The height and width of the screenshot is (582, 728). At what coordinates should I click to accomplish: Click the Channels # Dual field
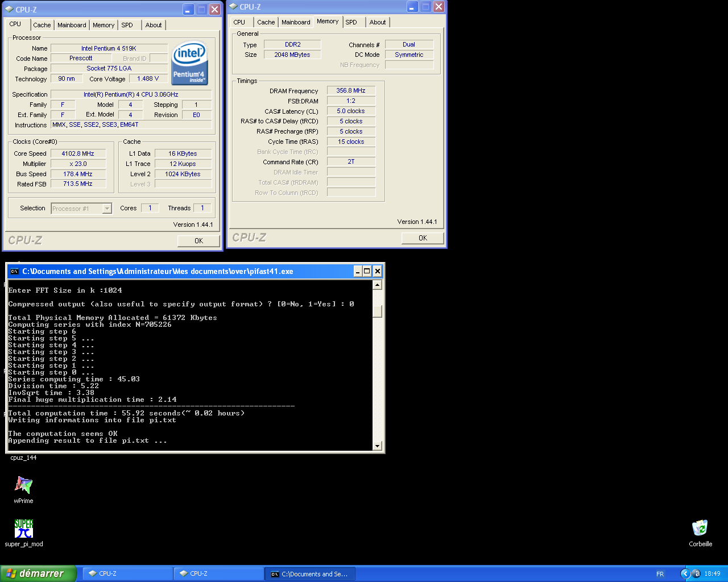(x=409, y=44)
